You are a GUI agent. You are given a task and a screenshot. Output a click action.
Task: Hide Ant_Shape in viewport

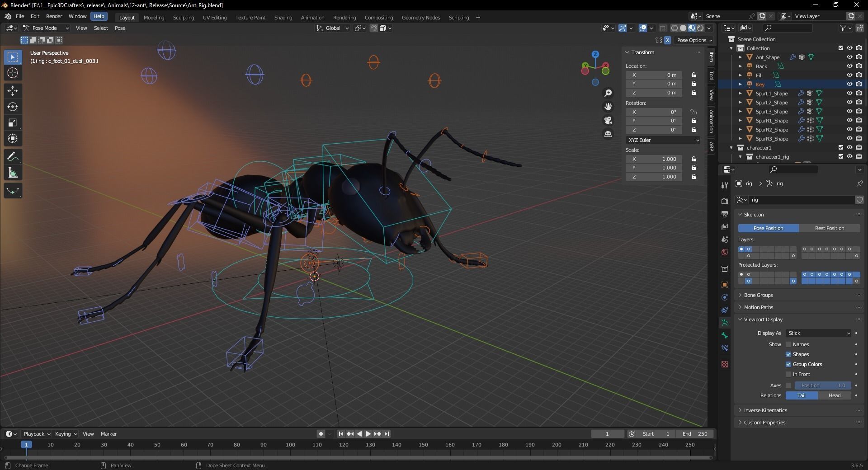click(x=849, y=57)
